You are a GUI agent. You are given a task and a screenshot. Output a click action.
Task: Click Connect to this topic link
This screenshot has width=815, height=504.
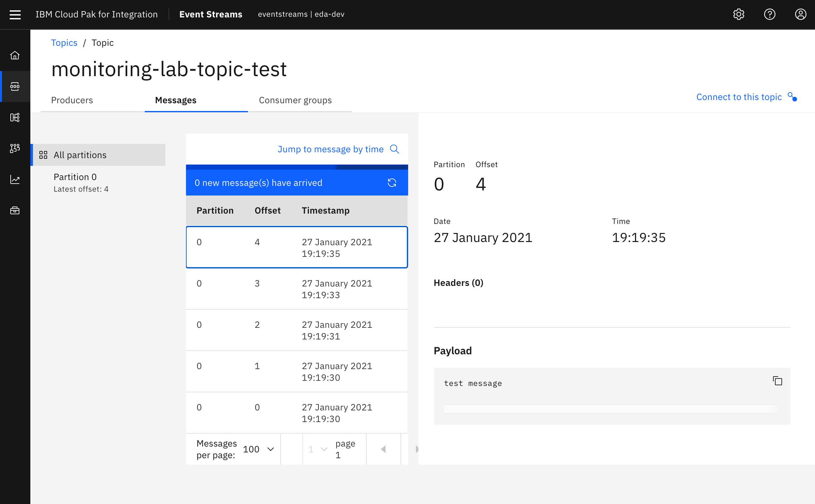pos(739,97)
